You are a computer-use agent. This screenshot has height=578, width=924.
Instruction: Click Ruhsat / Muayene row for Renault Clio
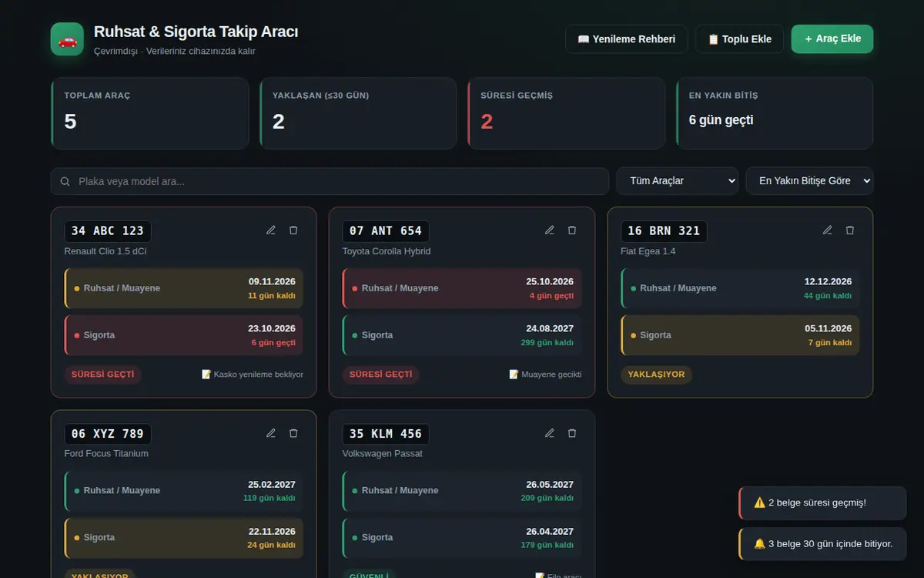(x=184, y=288)
